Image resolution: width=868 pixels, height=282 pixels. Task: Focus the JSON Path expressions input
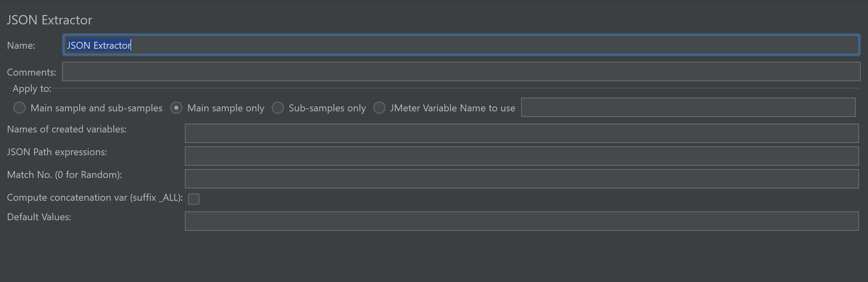(x=522, y=156)
